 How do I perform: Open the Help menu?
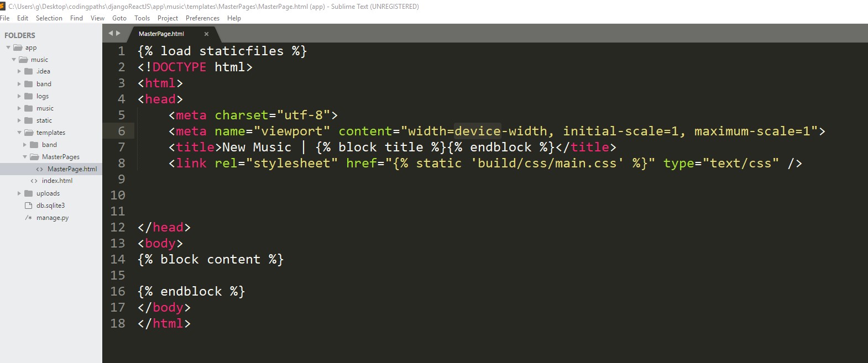[234, 18]
